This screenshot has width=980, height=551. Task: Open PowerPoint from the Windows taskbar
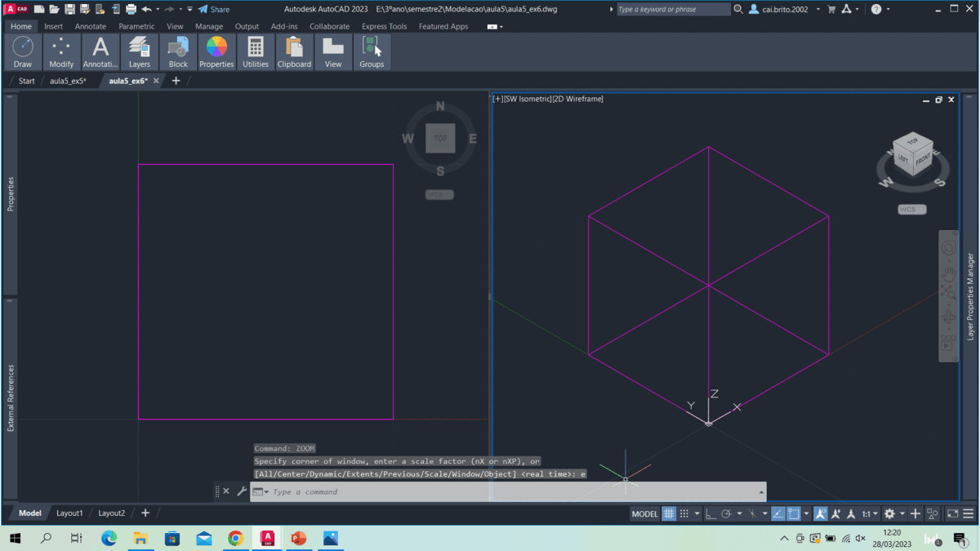[299, 538]
